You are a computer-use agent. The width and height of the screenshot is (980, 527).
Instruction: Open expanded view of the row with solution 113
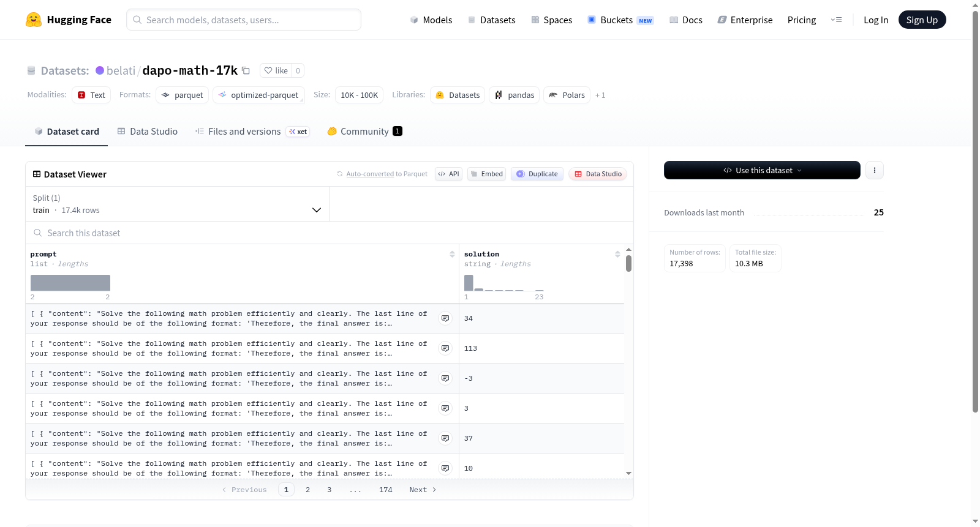[445, 348]
